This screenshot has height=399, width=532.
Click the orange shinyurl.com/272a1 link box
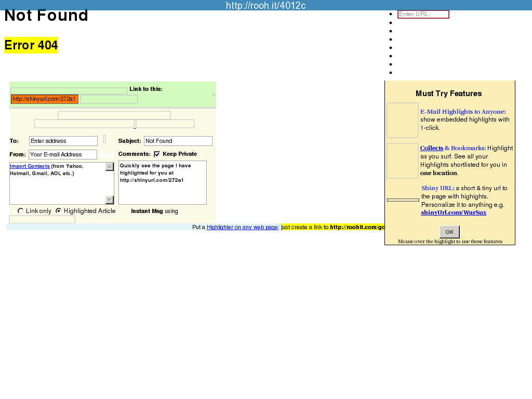pos(45,99)
